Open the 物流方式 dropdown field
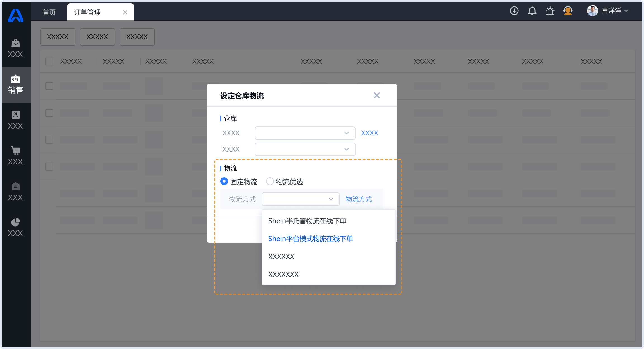 tap(300, 199)
